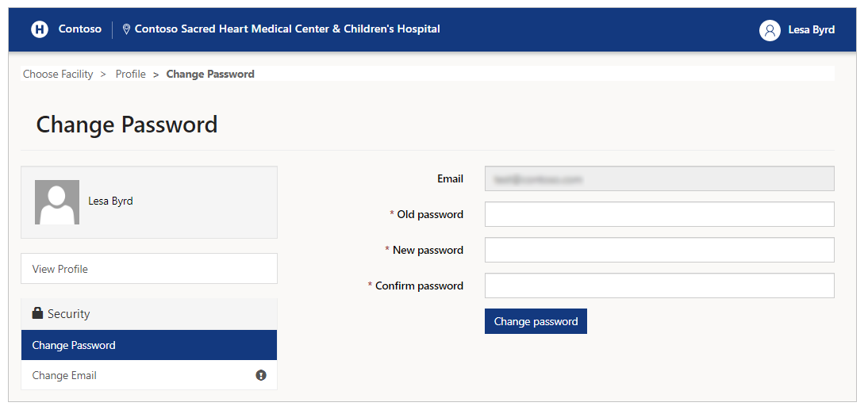Open the user avatar icon in header
The height and width of the screenshot is (414, 868).
(770, 30)
